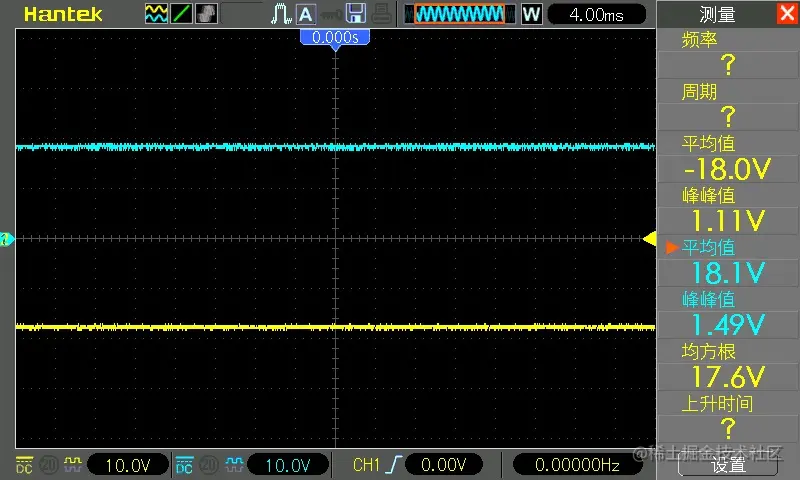The width and height of the screenshot is (800, 480).
Task: Select the yellow 峰峰值 measurement showing 1.11V
Action: [x=728, y=209]
